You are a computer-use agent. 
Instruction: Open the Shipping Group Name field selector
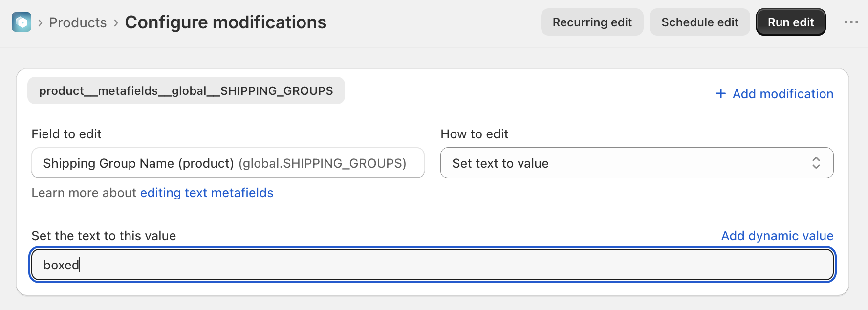[228, 163]
